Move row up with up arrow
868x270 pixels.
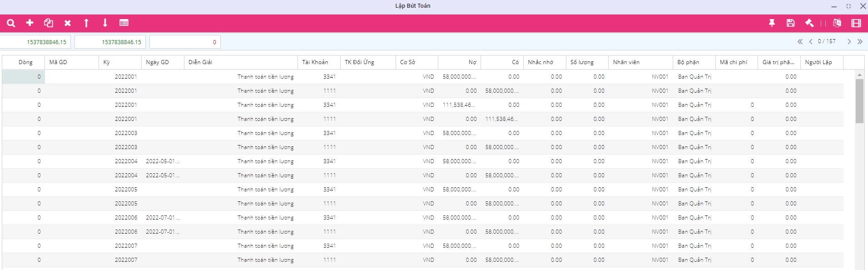[x=86, y=23]
